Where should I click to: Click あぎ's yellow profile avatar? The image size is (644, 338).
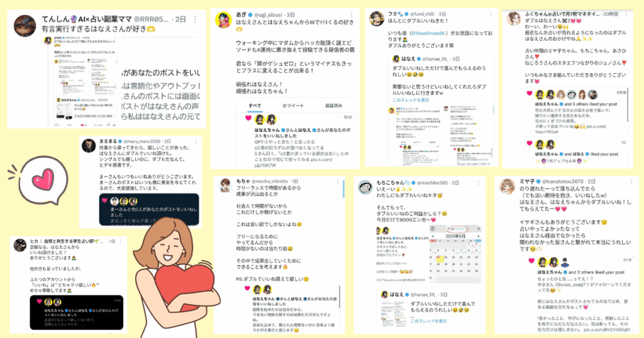click(223, 20)
